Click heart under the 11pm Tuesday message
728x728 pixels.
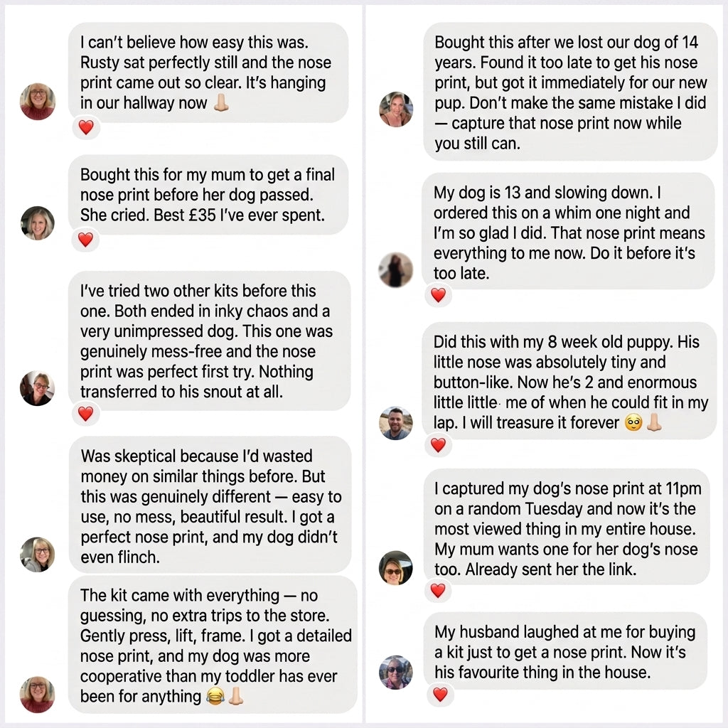(438, 590)
